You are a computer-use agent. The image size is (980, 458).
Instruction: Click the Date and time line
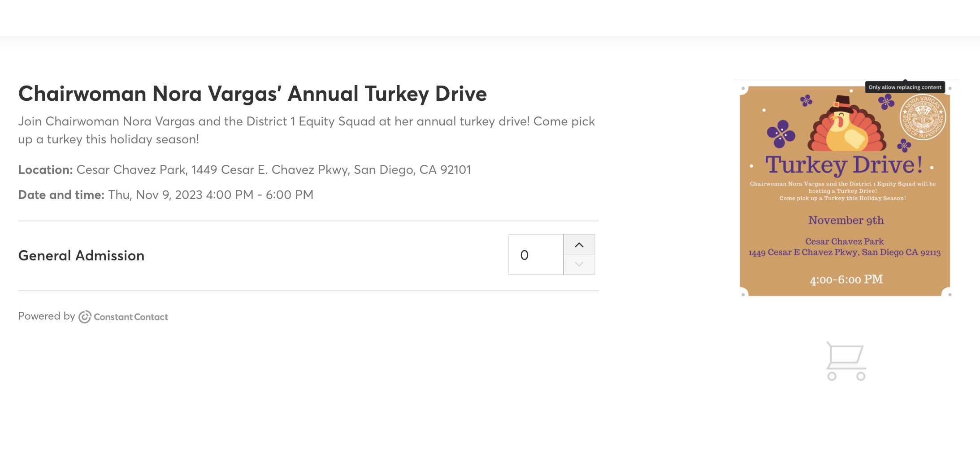[166, 195]
